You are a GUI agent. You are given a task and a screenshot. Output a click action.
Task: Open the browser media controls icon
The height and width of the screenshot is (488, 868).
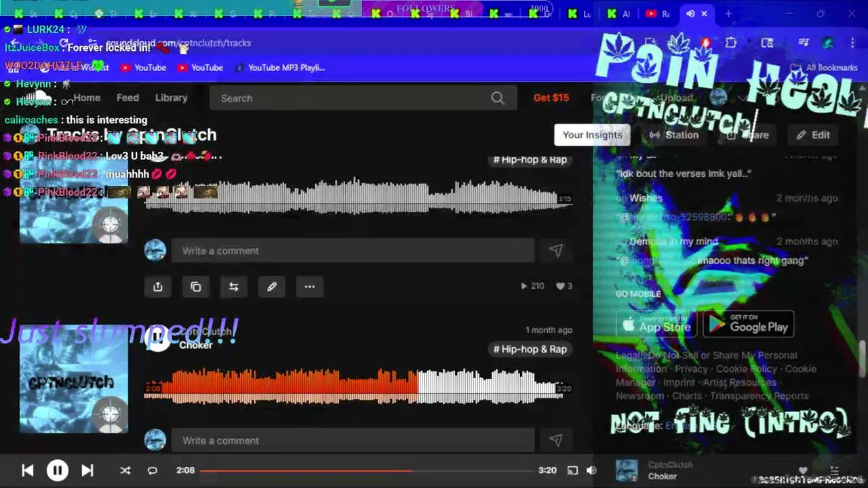click(804, 43)
